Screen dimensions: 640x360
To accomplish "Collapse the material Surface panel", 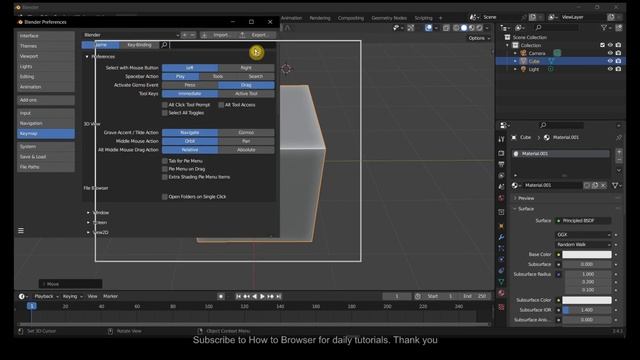I will click(515, 209).
